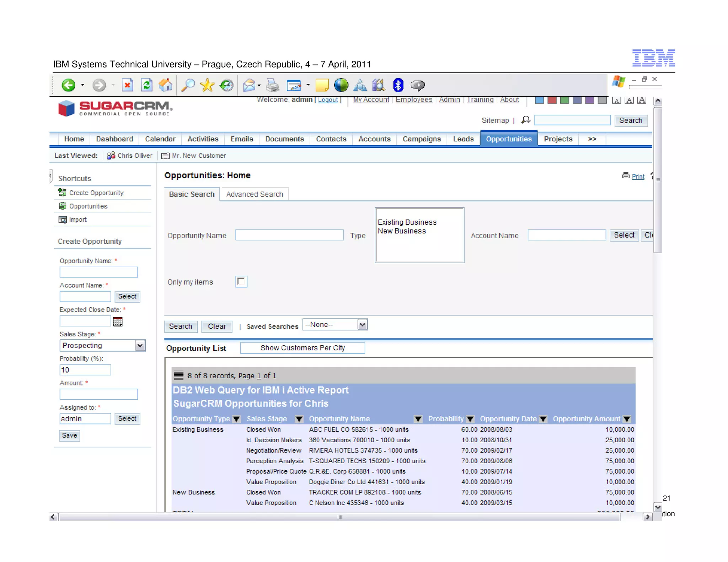
Task: Click the Opportunity Name search field
Action: click(x=289, y=235)
